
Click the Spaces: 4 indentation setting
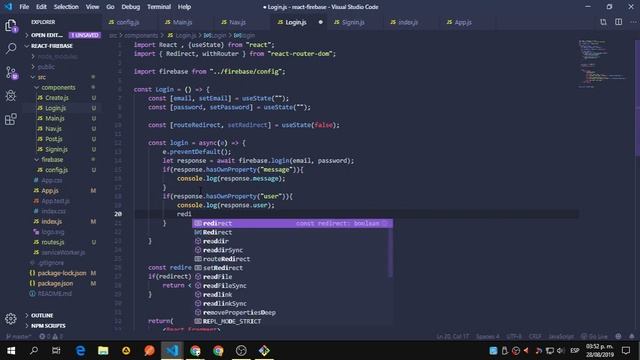coord(487,337)
